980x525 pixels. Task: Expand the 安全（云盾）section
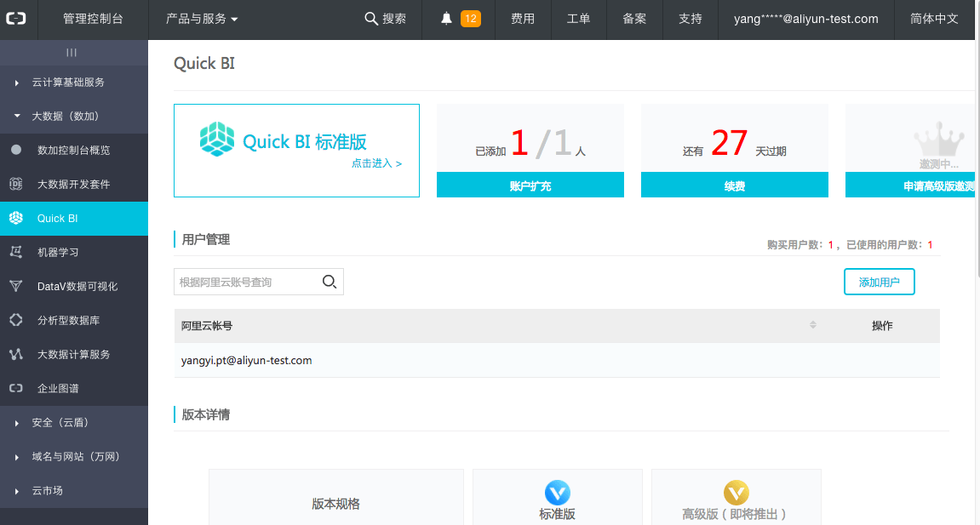pos(73,423)
